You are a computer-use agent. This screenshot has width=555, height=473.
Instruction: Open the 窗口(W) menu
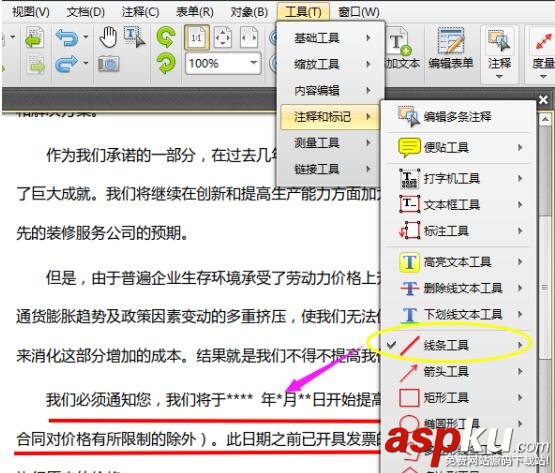pyautogui.click(x=359, y=12)
